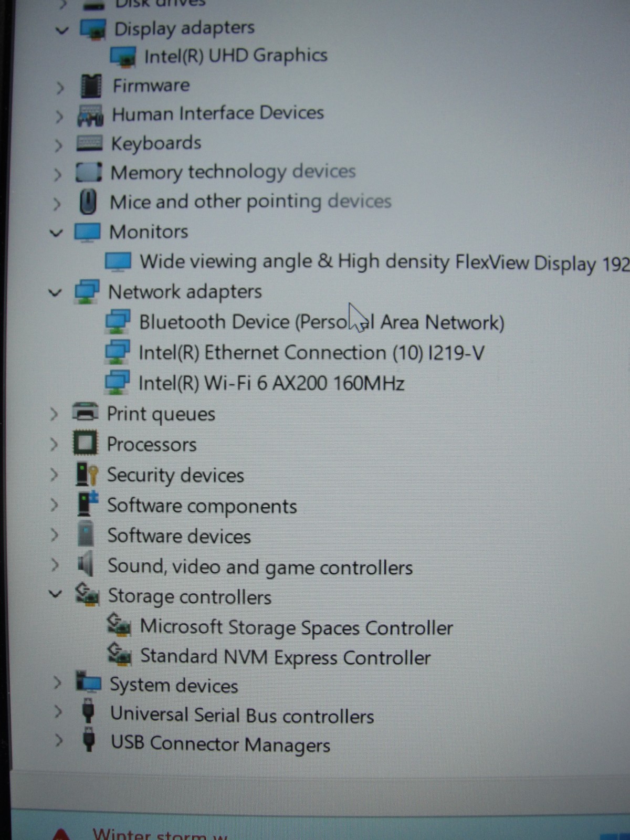The image size is (630, 840).
Task: Select 'Standard NVM Express Controller' text
Action: click(285, 657)
